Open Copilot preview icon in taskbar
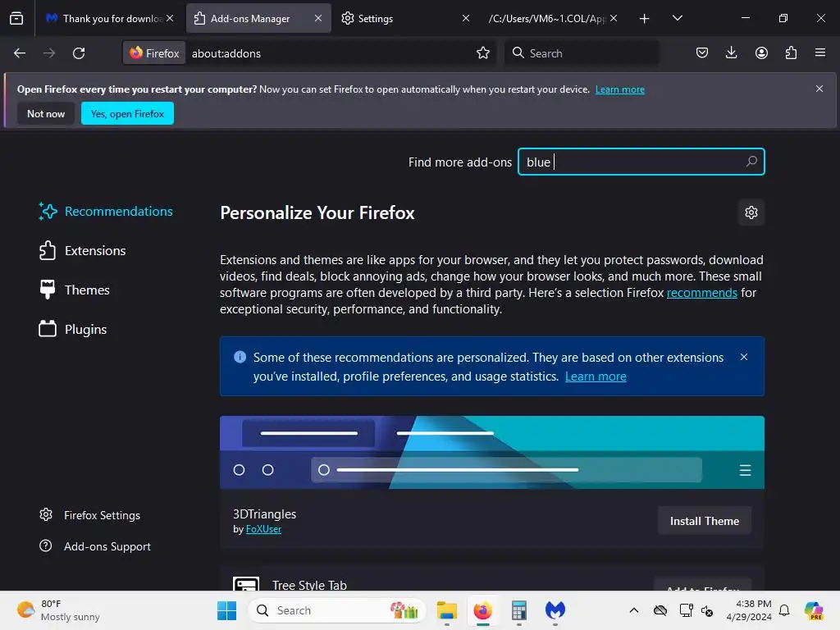The width and height of the screenshot is (840, 630). point(814,610)
